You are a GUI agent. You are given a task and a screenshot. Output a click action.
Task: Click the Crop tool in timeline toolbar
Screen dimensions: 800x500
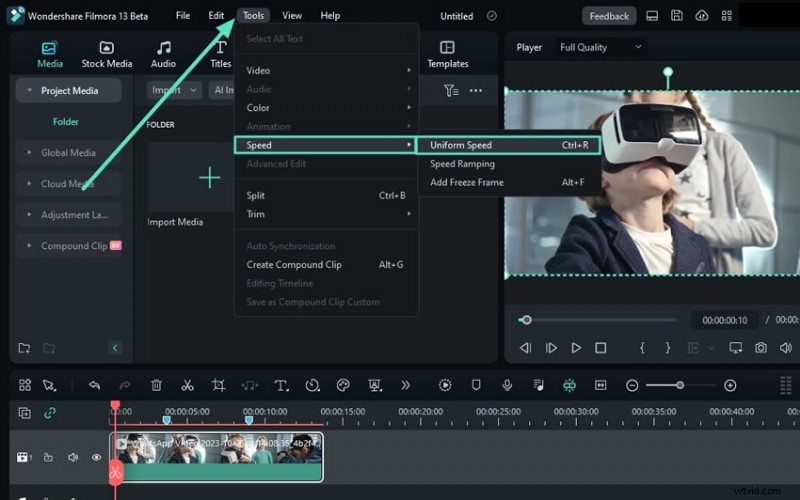point(218,385)
